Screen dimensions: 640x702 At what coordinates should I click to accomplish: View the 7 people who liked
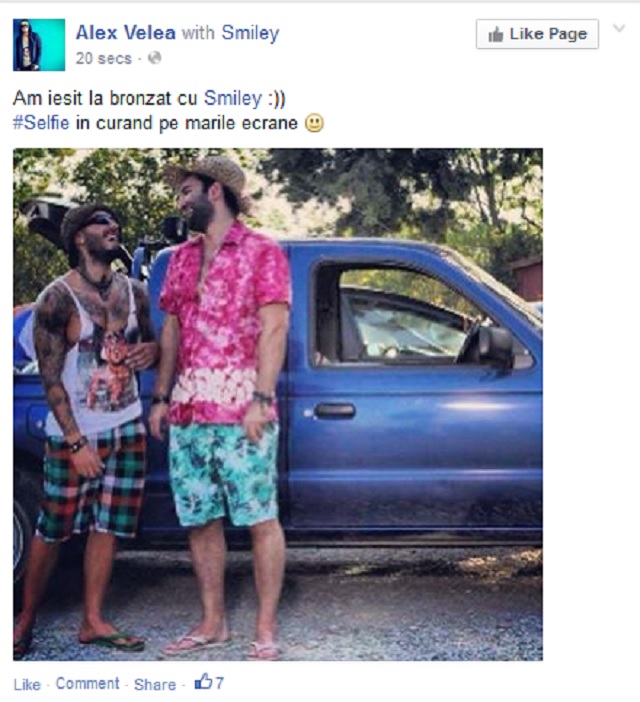pos(219,683)
